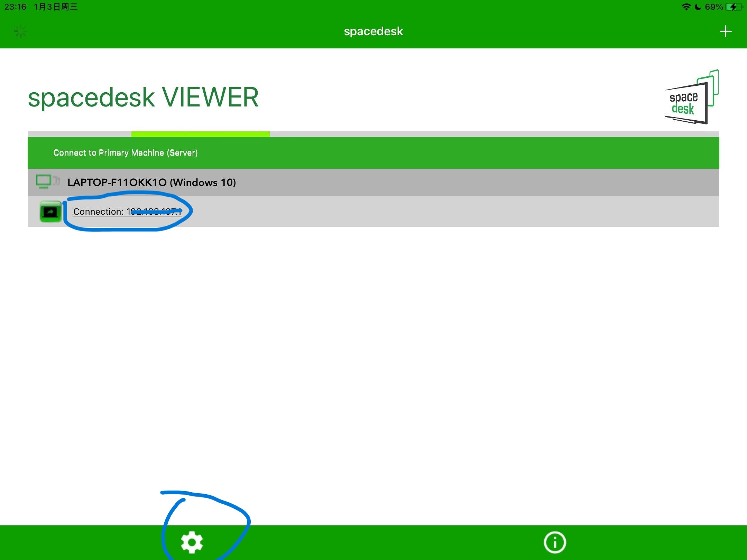Screen dimensions: 747x560
Task: Tap the green laptop connection icon
Action: 50,212
